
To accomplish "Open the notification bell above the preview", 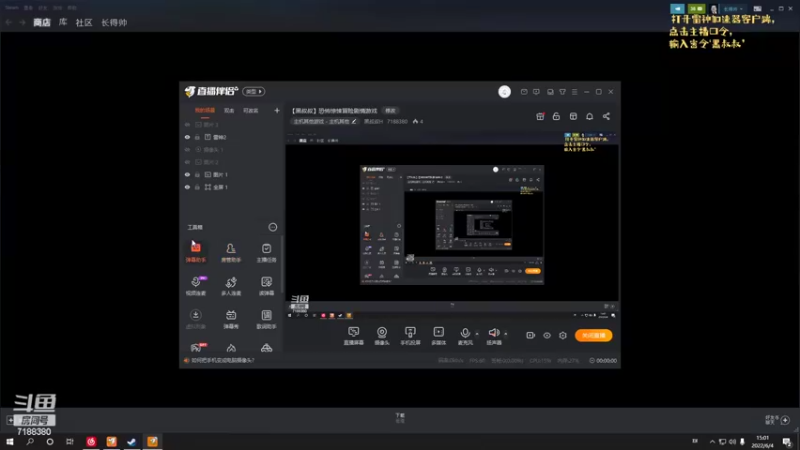I will [x=589, y=116].
